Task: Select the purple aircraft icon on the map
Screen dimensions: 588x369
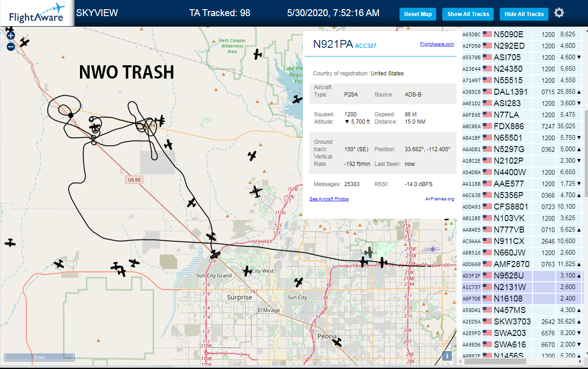Action: 433,249
